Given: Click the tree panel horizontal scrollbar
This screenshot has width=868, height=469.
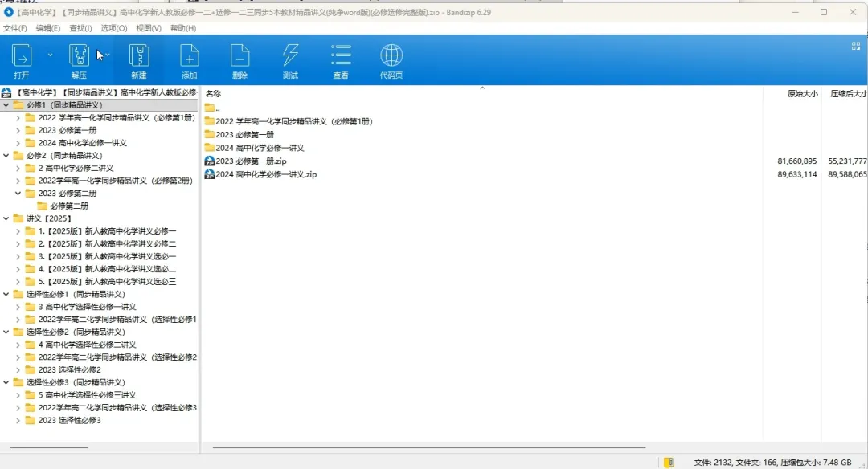Looking at the screenshot, I should coord(49,447).
